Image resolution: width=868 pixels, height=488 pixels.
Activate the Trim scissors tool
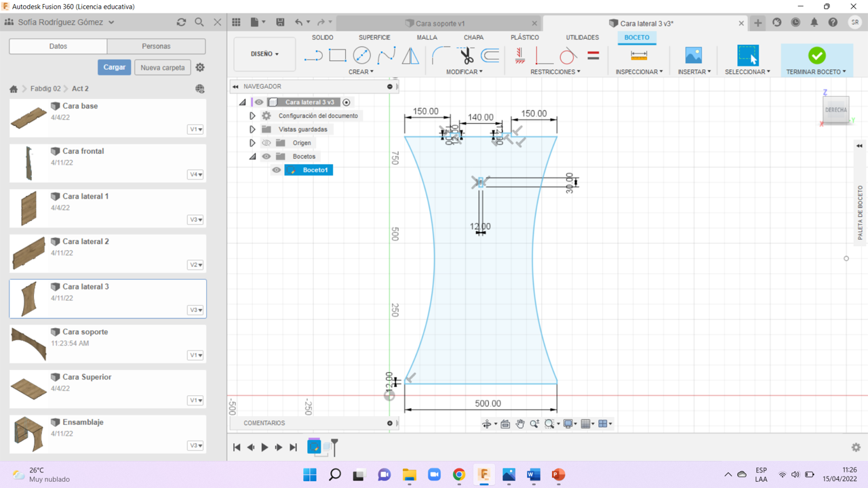tap(466, 56)
